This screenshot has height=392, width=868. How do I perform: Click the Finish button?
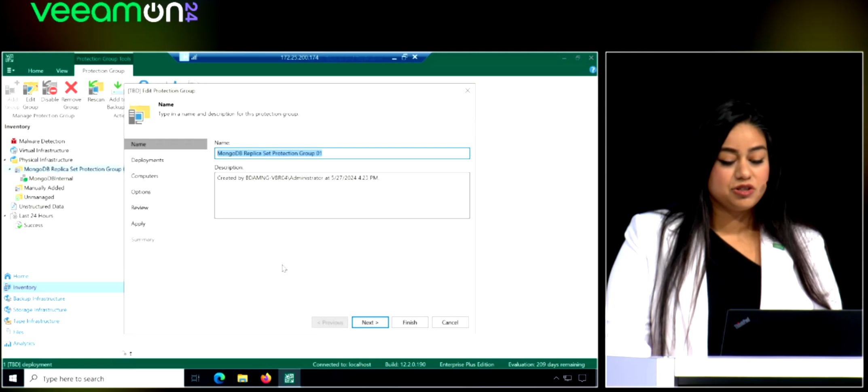(410, 322)
